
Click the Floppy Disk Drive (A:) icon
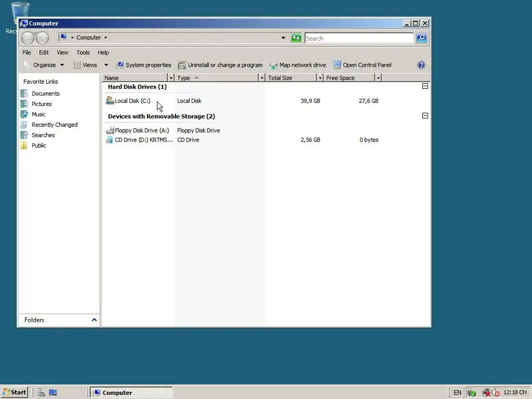[110, 130]
